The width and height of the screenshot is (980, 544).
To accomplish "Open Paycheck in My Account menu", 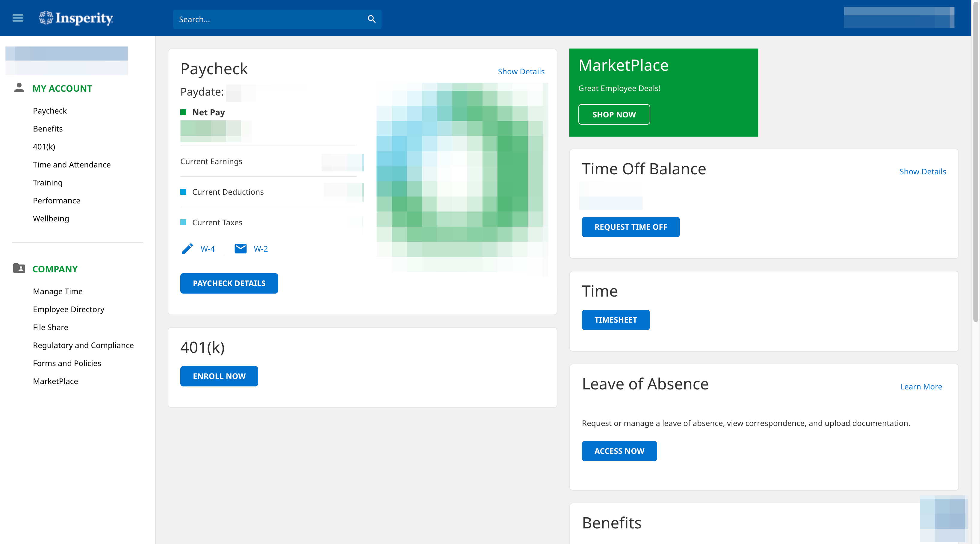I will pos(50,111).
